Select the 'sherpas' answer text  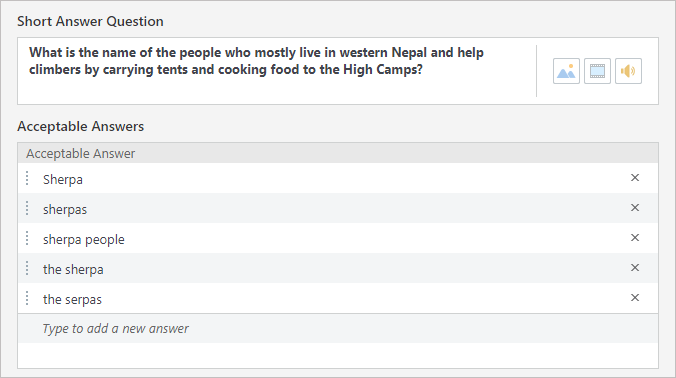65,210
